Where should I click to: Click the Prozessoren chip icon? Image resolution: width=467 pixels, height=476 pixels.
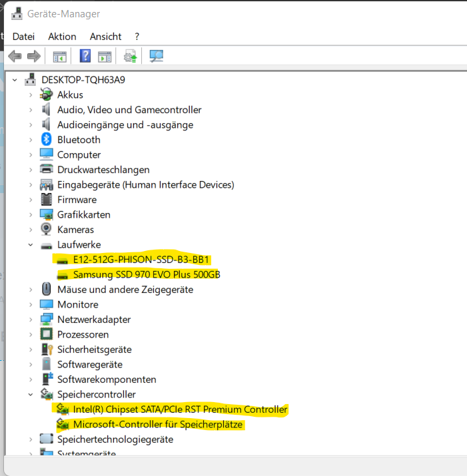tap(47, 334)
